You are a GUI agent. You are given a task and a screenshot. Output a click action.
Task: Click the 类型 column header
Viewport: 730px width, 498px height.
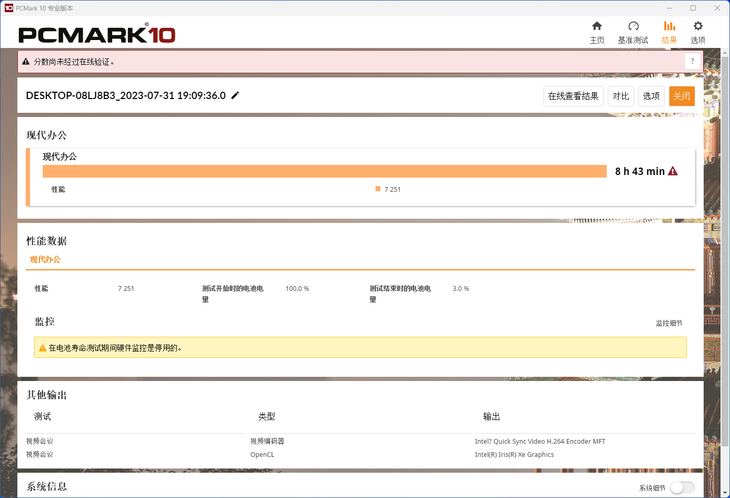(x=267, y=416)
